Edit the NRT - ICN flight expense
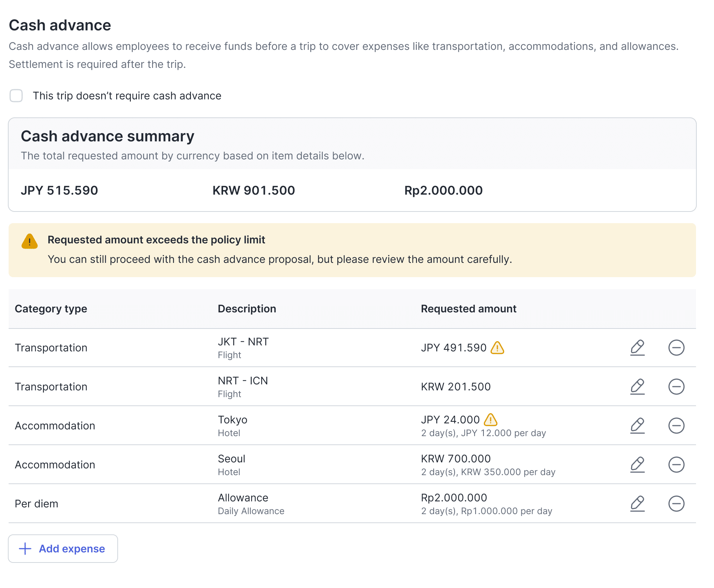 637,387
